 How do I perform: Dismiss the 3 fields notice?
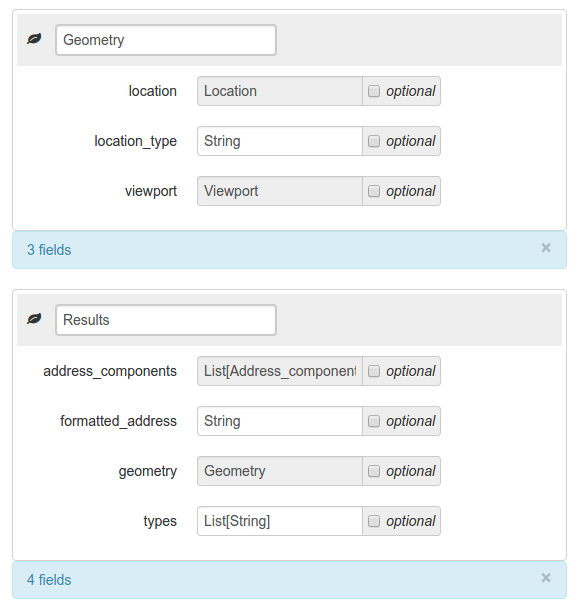click(x=546, y=248)
